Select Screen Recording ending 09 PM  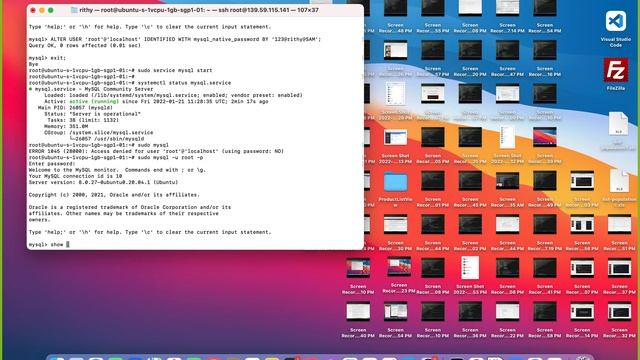coord(433,269)
